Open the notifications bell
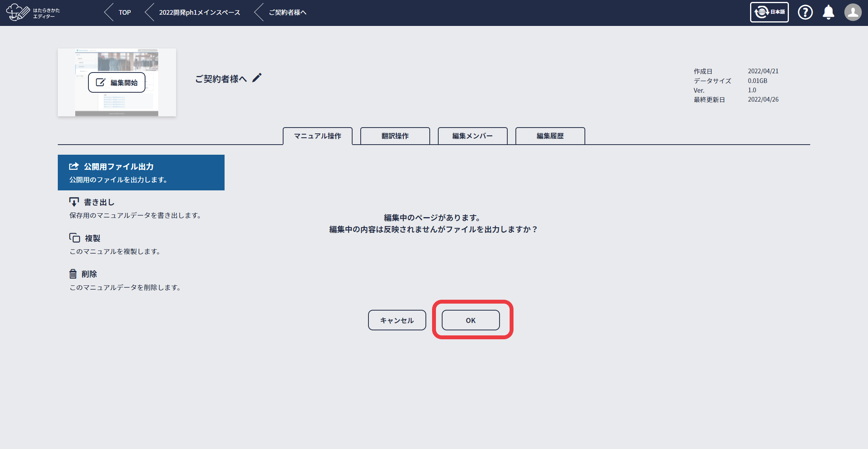This screenshot has height=449, width=868. (828, 12)
